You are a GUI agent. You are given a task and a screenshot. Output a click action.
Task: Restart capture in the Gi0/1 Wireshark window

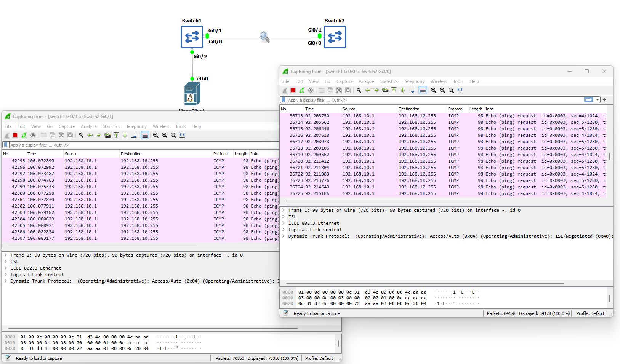[x=24, y=135]
